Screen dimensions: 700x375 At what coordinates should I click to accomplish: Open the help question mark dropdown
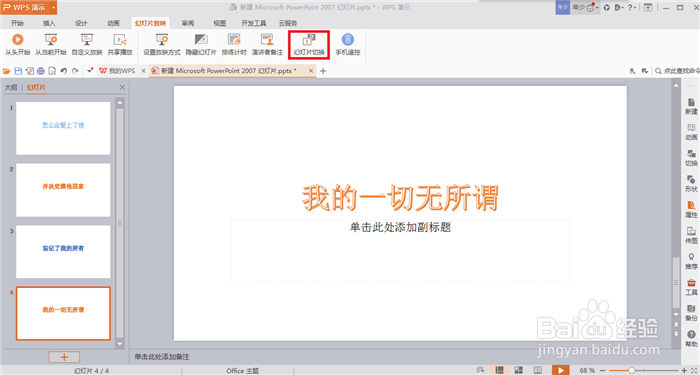pyautogui.click(x=632, y=8)
